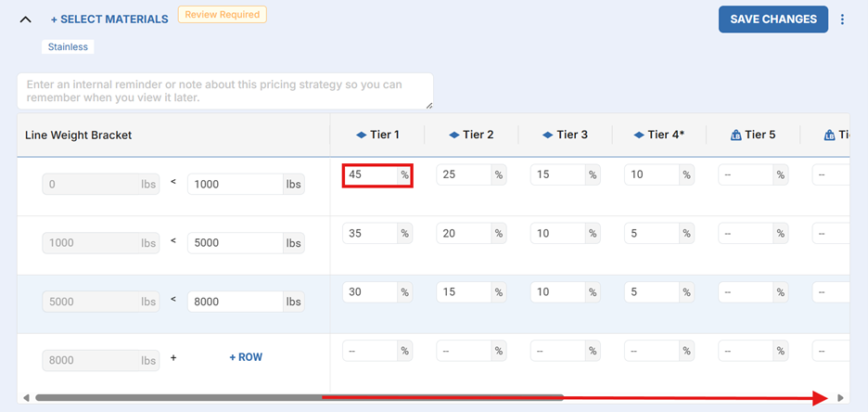
Task: Click the Tier 2 diamond icon
Action: (454, 135)
